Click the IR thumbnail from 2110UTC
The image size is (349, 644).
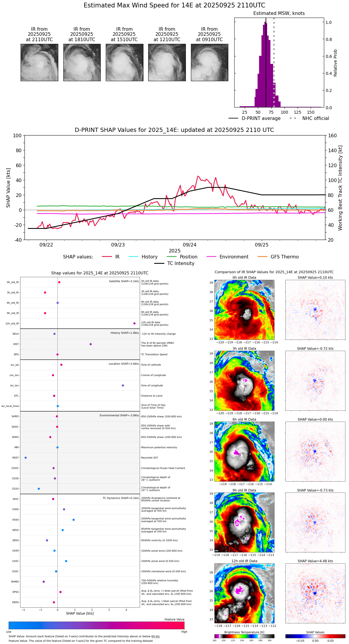point(39,62)
